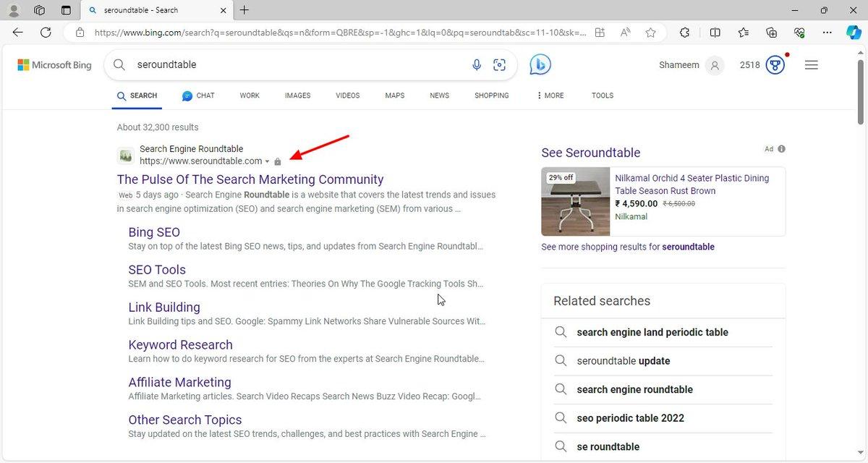Image resolution: width=868 pixels, height=463 pixels.
Task: Expand dropdown arrow beside seroundtable.com URL
Action: 267,161
